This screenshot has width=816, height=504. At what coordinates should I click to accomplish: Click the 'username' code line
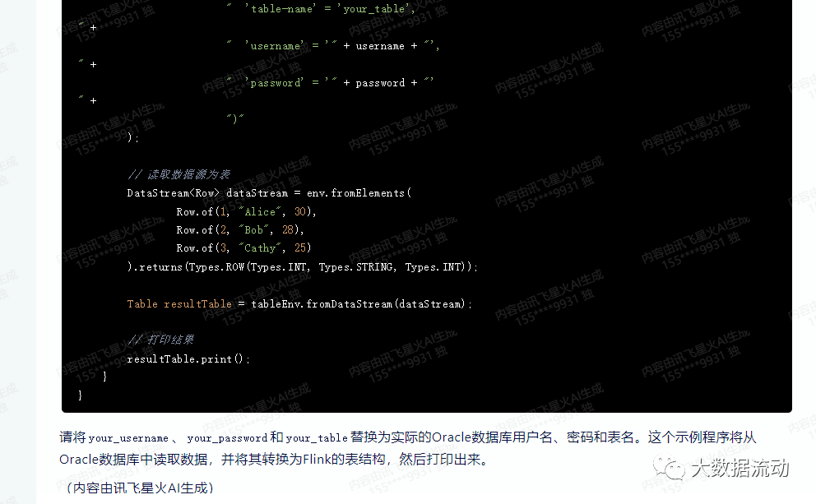coord(333,46)
